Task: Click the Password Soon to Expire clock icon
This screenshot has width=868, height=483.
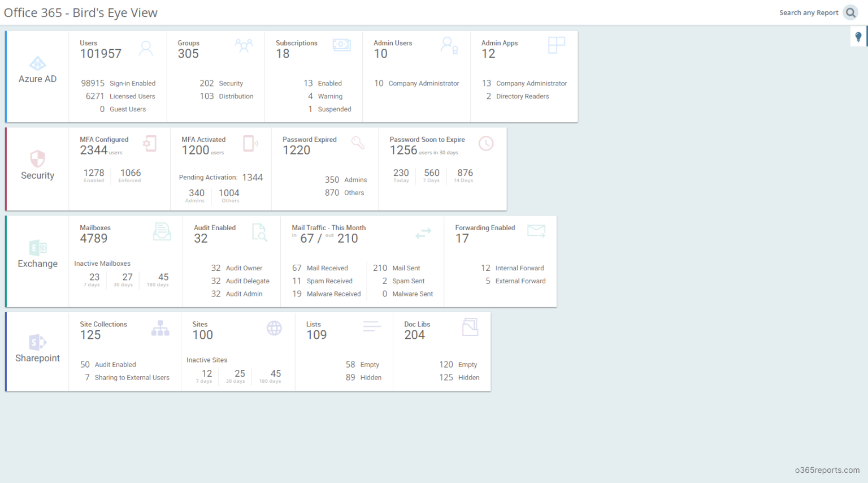Action: [x=486, y=144]
